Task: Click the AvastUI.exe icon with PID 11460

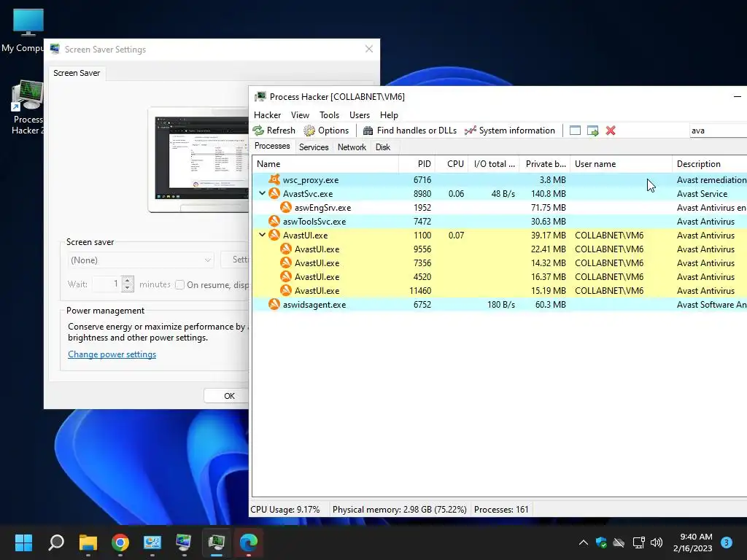Action: 286,290
